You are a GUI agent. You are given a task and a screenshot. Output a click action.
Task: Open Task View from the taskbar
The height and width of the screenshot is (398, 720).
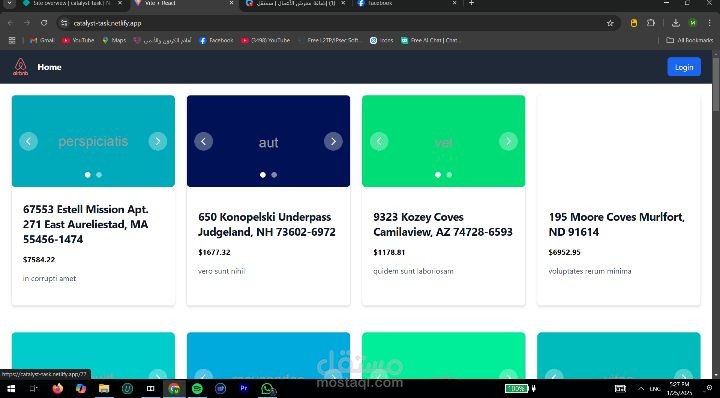click(x=34, y=388)
